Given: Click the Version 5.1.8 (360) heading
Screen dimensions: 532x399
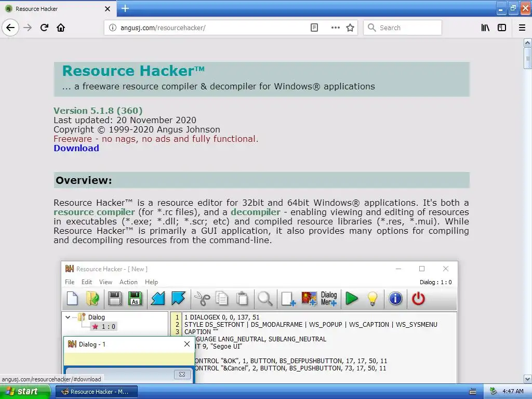Looking at the screenshot, I should [x=98, y=111].
